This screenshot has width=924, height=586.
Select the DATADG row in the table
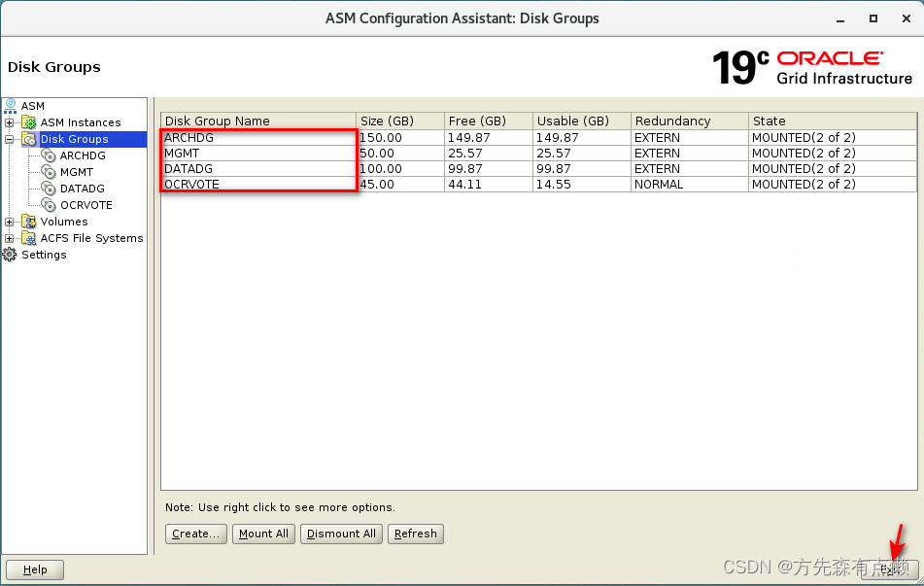538,168
